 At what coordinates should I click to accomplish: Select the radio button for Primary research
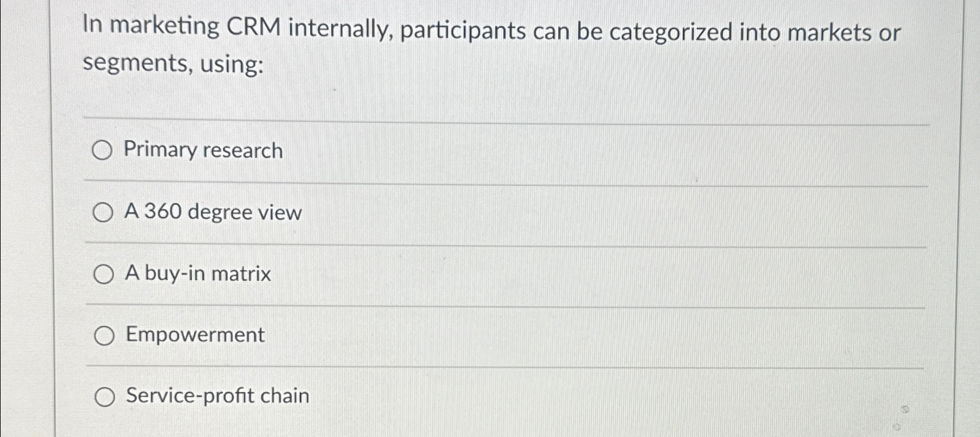pyautogui.click(x=104, y=150)
